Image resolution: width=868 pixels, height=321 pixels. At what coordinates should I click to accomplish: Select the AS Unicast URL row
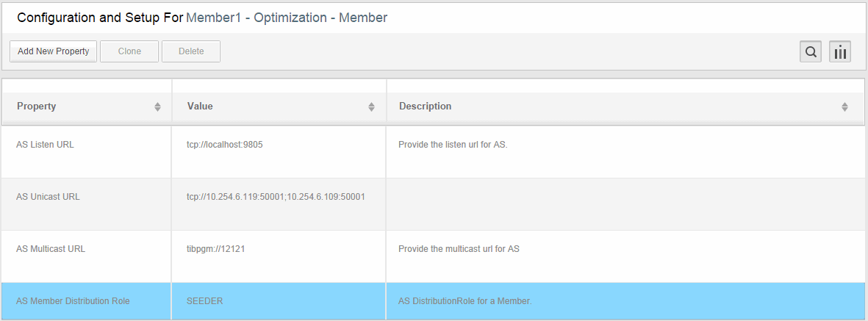click(x=434, y=204)
